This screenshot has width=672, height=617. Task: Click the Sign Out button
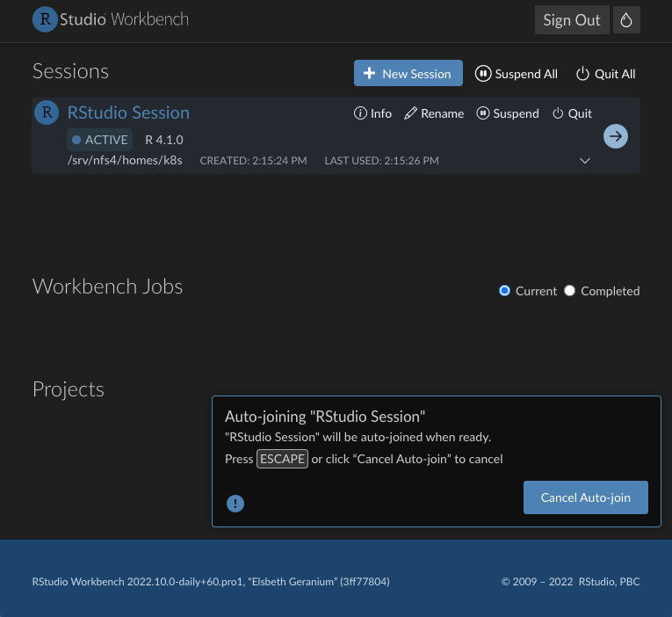[571, 20]
